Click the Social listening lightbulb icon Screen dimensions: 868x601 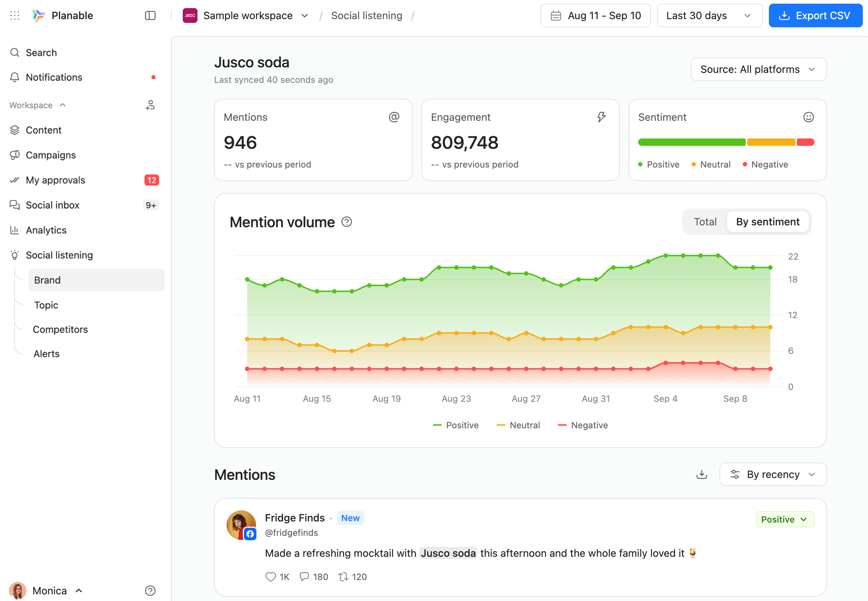click(x=15, y=255)
